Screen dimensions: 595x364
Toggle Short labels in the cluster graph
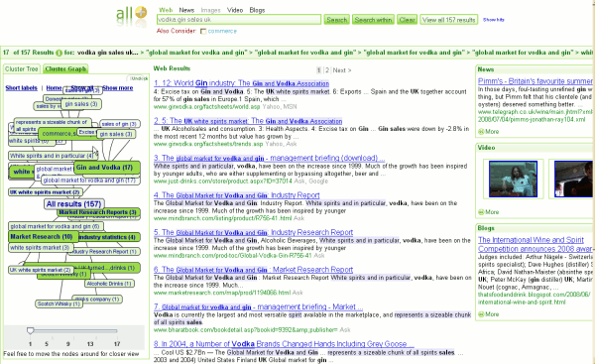pyautogui.click(x=21, y=88)
